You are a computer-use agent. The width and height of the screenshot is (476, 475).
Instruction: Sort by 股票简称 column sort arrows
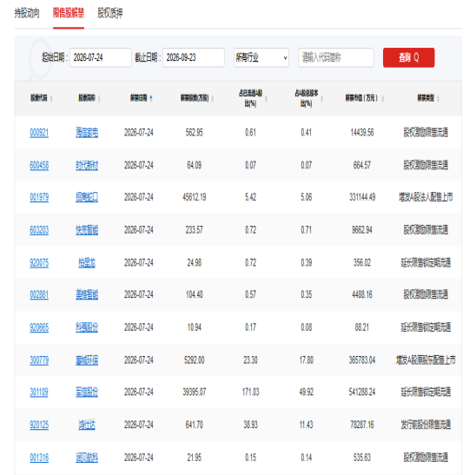point(99,98)
